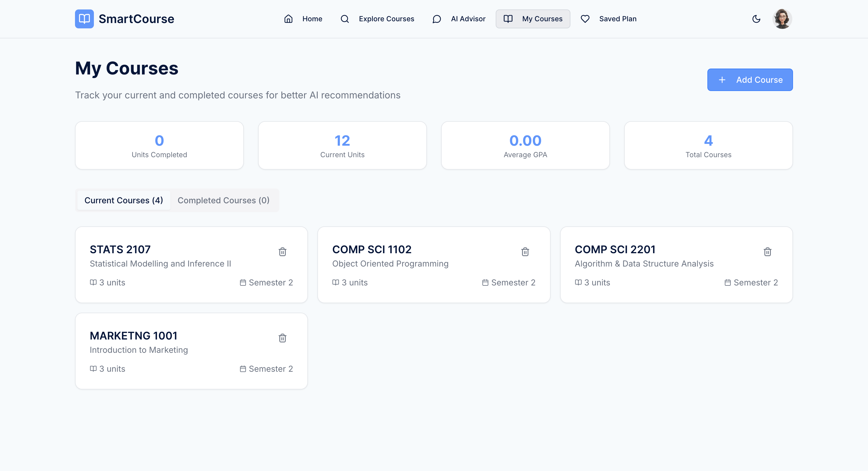Remove COMP SCI 2201 using its trash icon
Screen dimensions: 868x471
767,251
